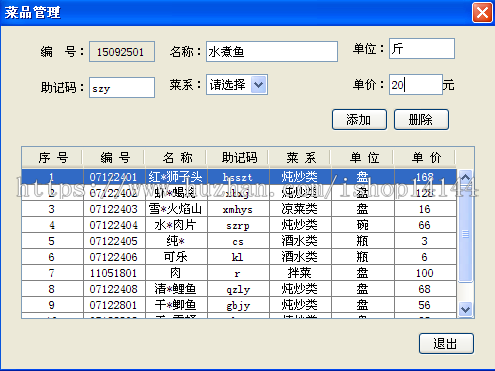This screenshot has width=495, height=371.
Task: Click the 退出 button
Action: [446, 343]
